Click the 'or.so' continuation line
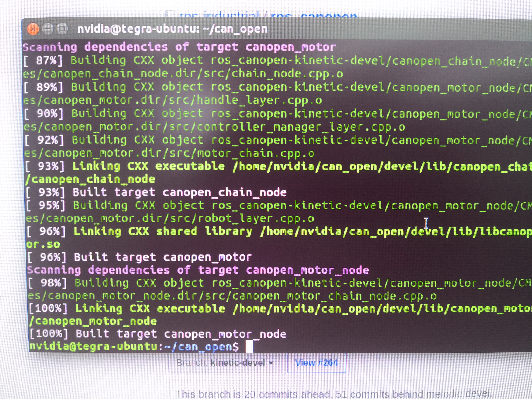532x399 pixels. tap(43, 244)
